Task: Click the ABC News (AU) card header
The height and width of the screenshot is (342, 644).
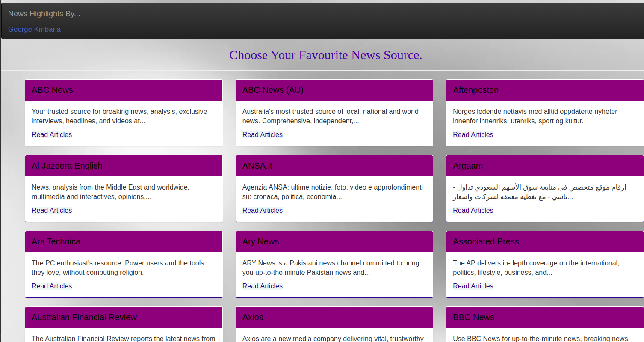Action: [x=334, y=90]
